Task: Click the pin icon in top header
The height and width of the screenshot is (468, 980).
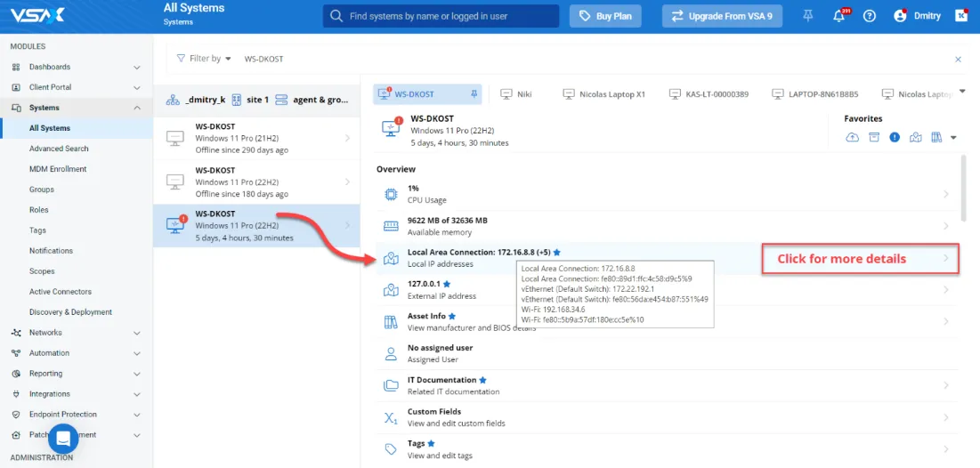Action: point(807,16)
